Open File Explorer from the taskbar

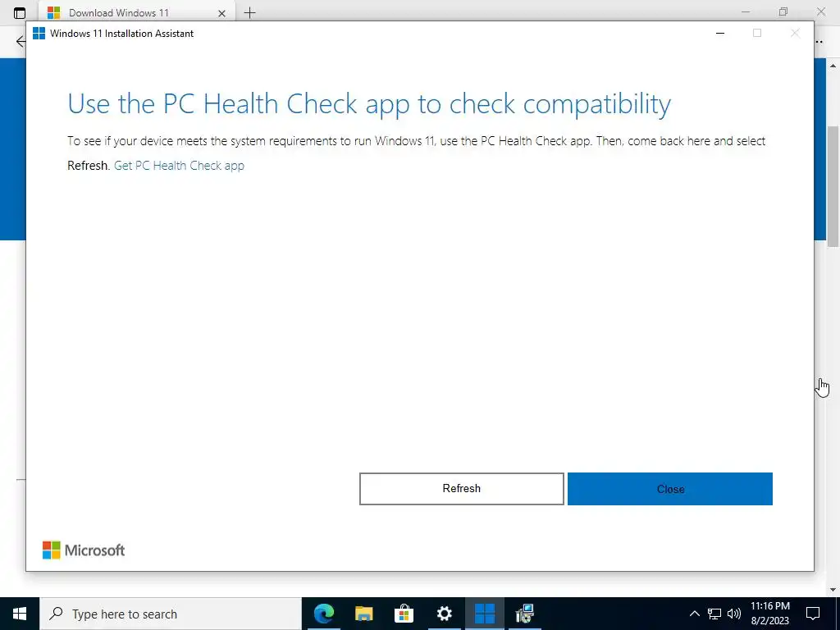point(363,614)
